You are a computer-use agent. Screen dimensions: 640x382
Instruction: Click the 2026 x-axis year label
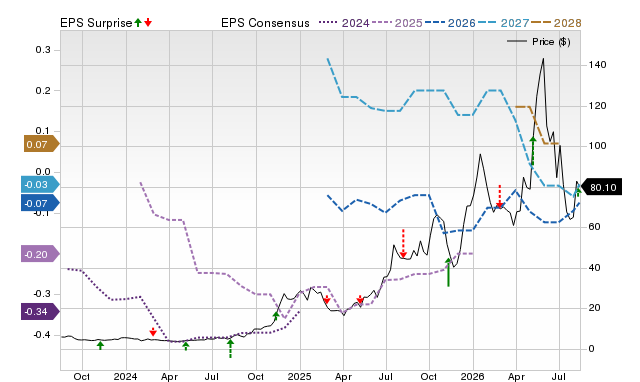pos(472,376)
